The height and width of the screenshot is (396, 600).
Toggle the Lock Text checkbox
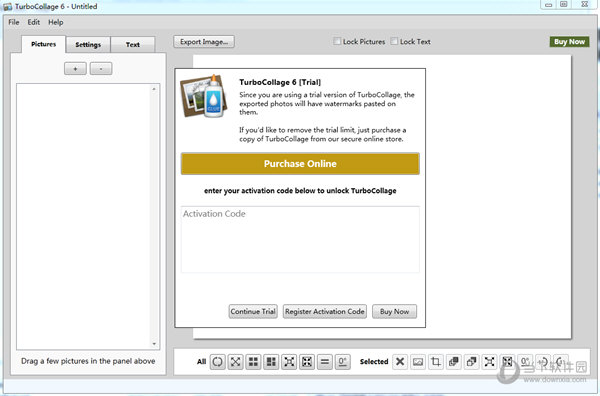(394, 41)
